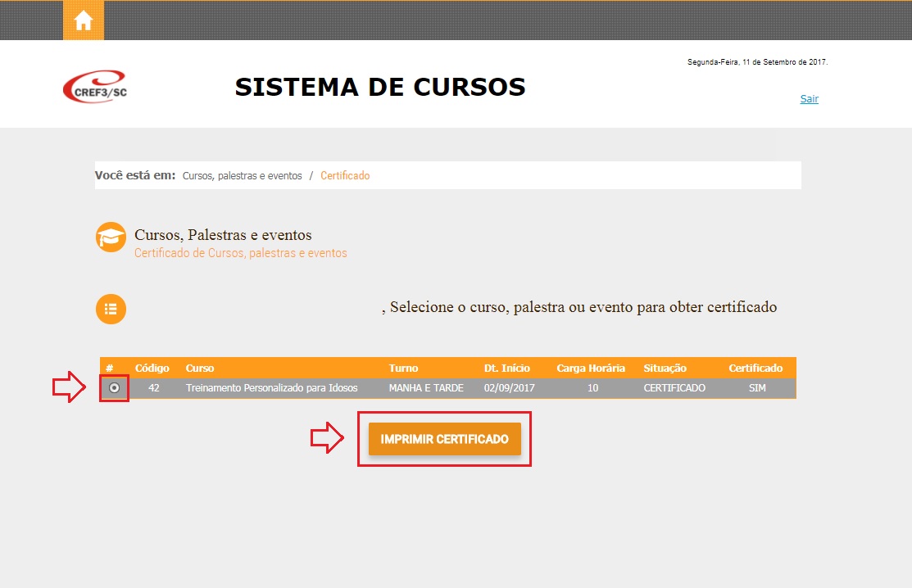Click the Carga Horária column header
The image size is (912, 588).
[x=591, y=369]
